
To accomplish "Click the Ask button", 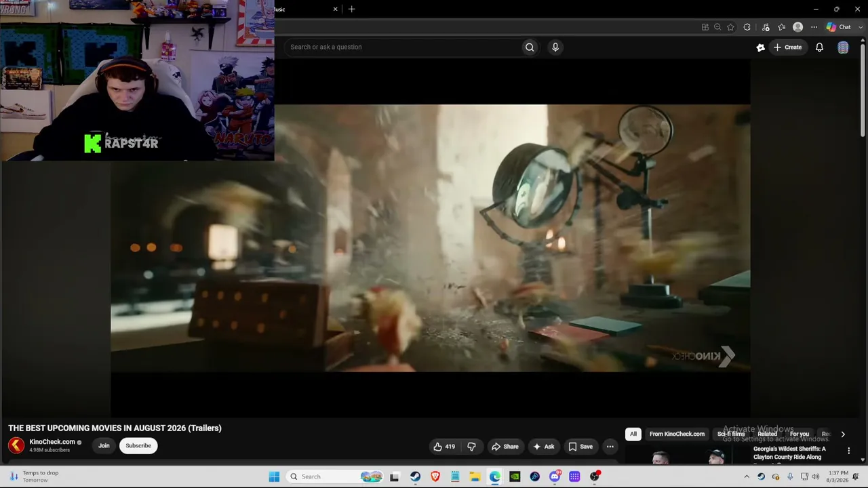I will (544, 447).
